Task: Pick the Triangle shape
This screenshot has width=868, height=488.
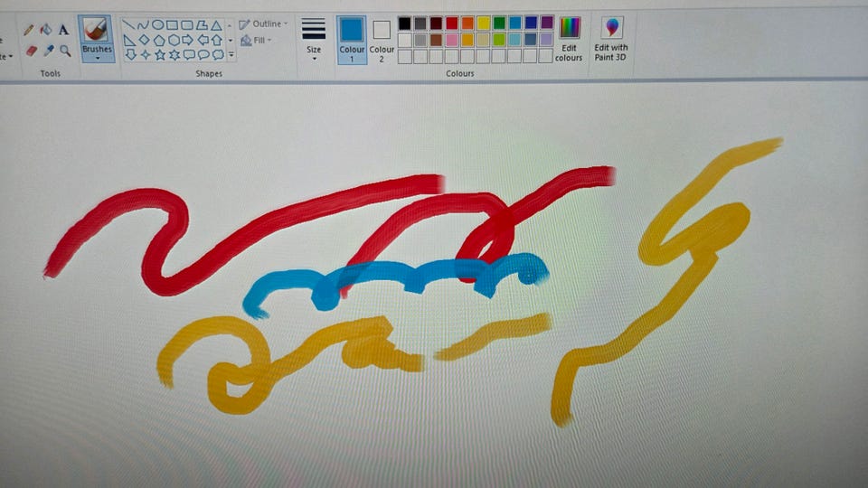Action: coord(216,25)
